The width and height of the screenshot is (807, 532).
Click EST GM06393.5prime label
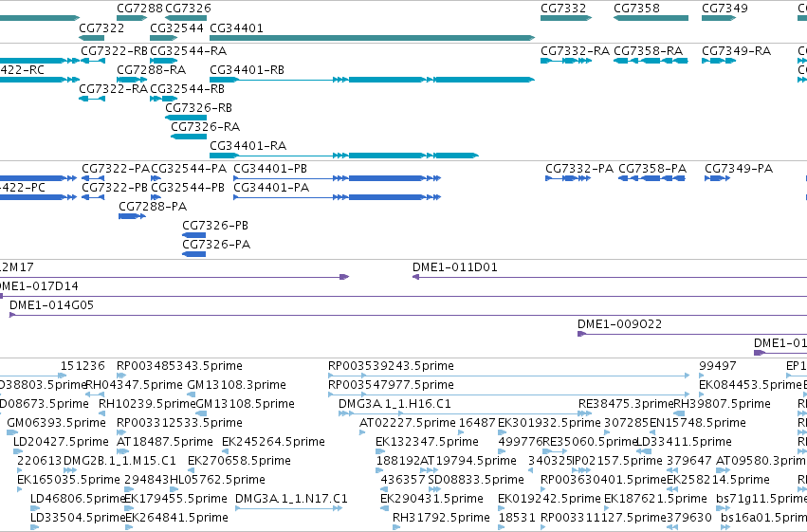(x=56, y=422)
